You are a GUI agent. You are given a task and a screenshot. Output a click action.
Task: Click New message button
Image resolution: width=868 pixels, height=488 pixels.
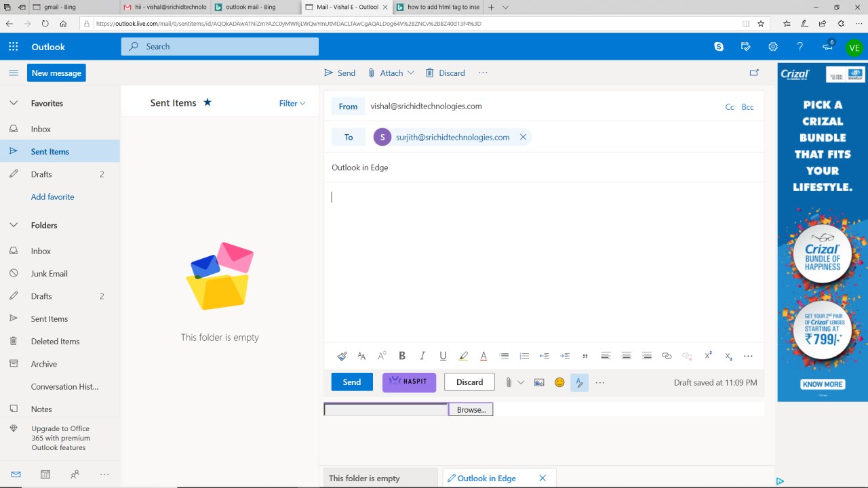tap(56, 73)
